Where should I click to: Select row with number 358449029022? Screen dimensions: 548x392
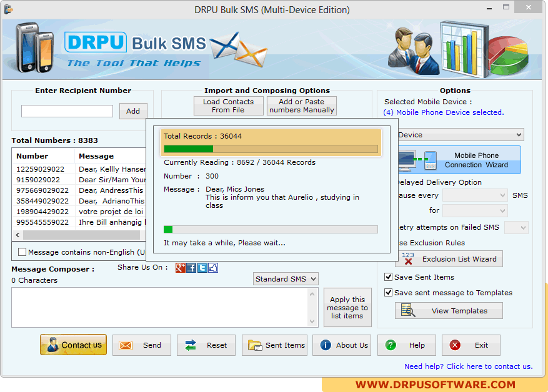pos(79,201)
